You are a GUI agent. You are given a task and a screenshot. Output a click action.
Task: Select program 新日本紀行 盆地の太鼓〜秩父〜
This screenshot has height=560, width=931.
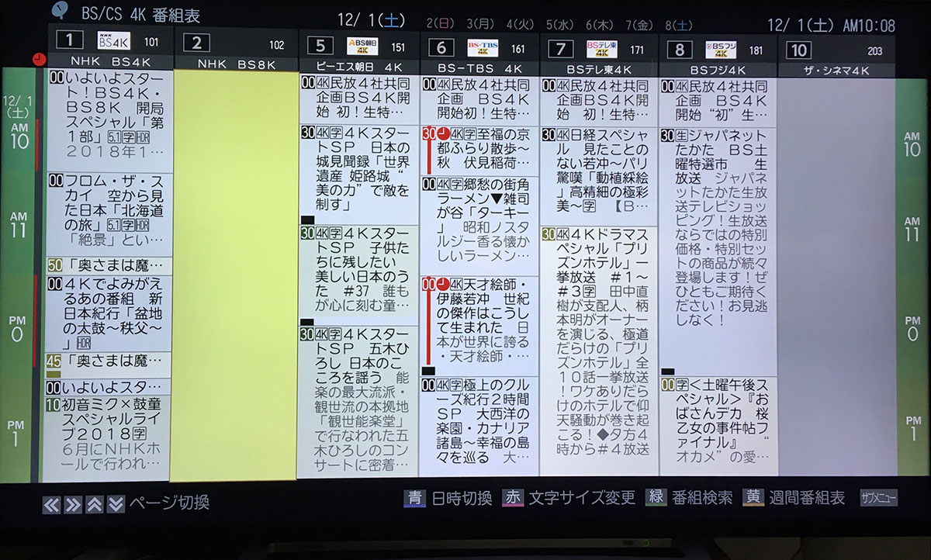pos(109,313)
